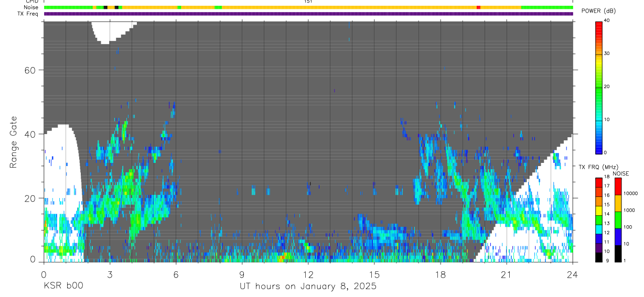Image resolution: width=644 pixels, height=297 pixels.
Task: Click the UT hours on January 8, 2025 title
Action: (308, 287)
